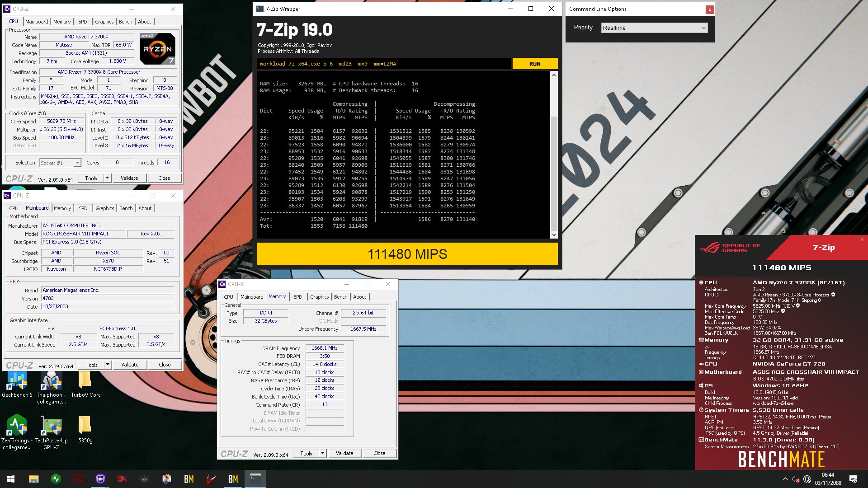The image size is (868, 488).
Task: Open the Priority Realtime dropdown
Action: 654,28
